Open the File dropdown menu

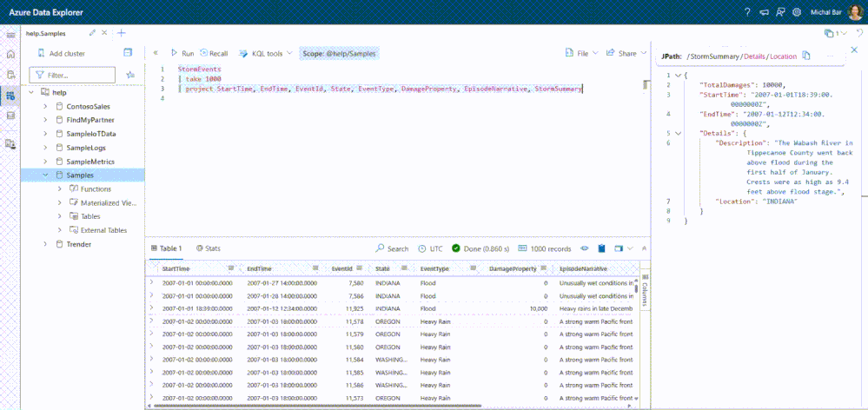pyautogui.click(x=581, y=53)
